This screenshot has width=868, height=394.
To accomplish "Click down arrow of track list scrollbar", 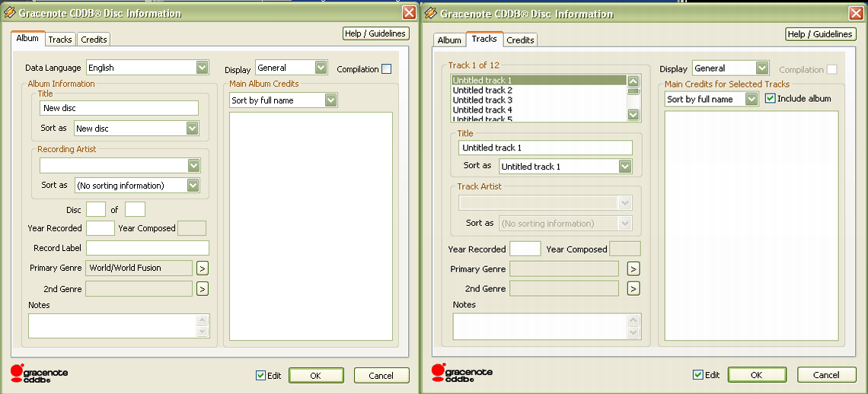I will [633, 115].
